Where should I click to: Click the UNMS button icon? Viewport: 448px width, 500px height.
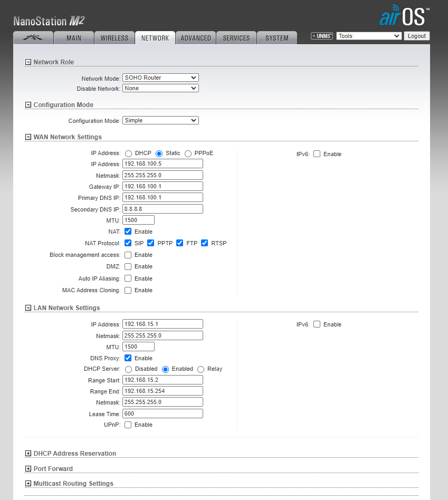coord(322,36)
